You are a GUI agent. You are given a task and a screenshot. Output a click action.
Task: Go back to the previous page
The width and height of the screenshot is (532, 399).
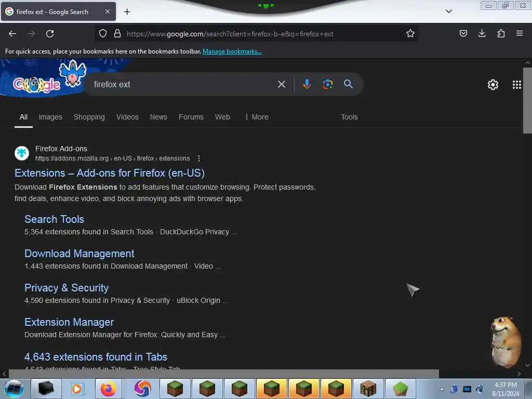pyautogui.click(x=12, y=34)
